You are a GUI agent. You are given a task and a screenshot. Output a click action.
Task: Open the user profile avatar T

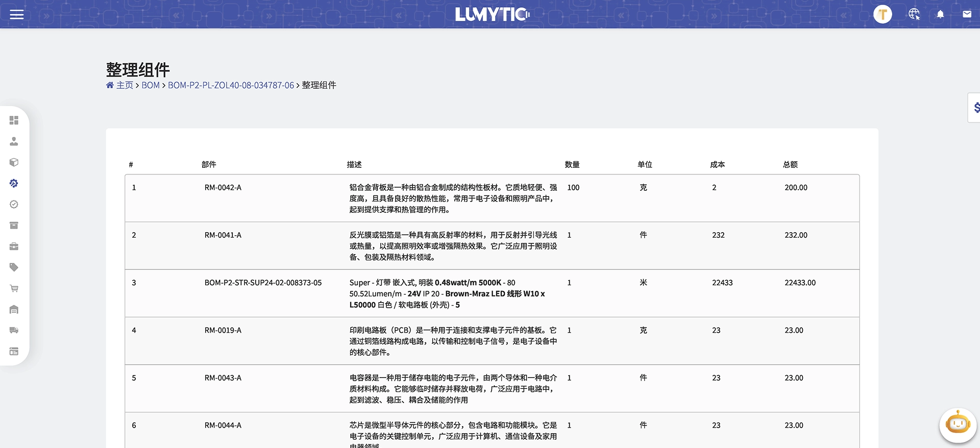[883, 14]
